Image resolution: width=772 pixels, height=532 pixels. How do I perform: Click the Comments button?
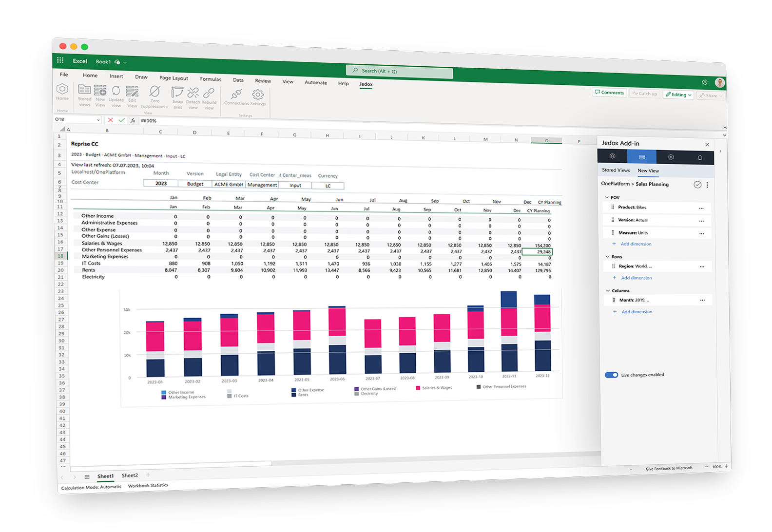click(x=609, y=93)
